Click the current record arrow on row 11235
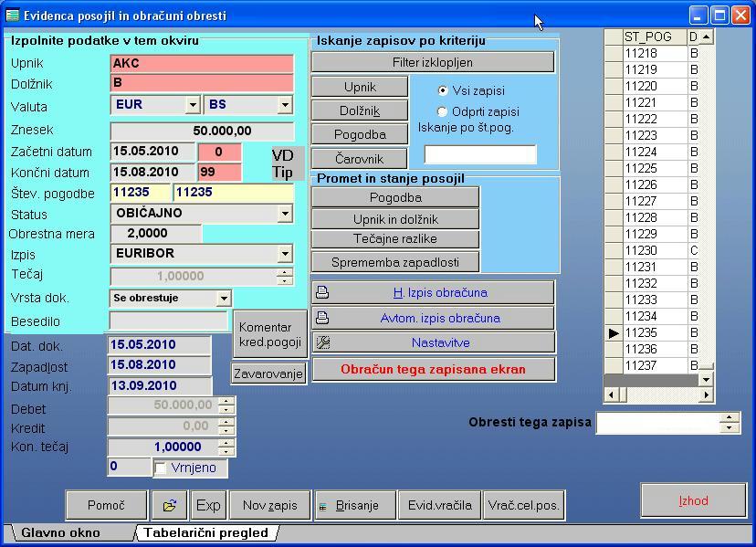Screen dimensions: 756x547 click(x=614, y=333)
